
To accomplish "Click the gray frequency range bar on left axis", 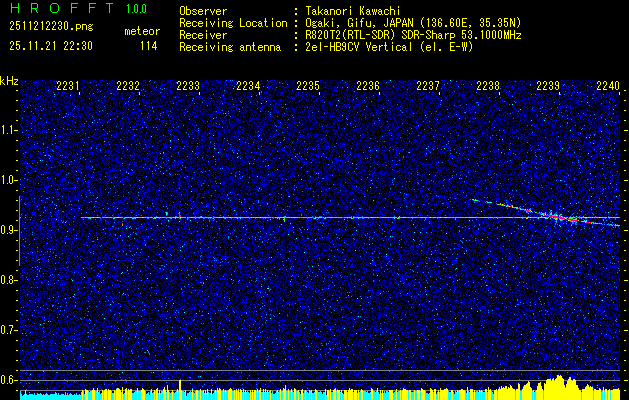I will click(19, 231).
